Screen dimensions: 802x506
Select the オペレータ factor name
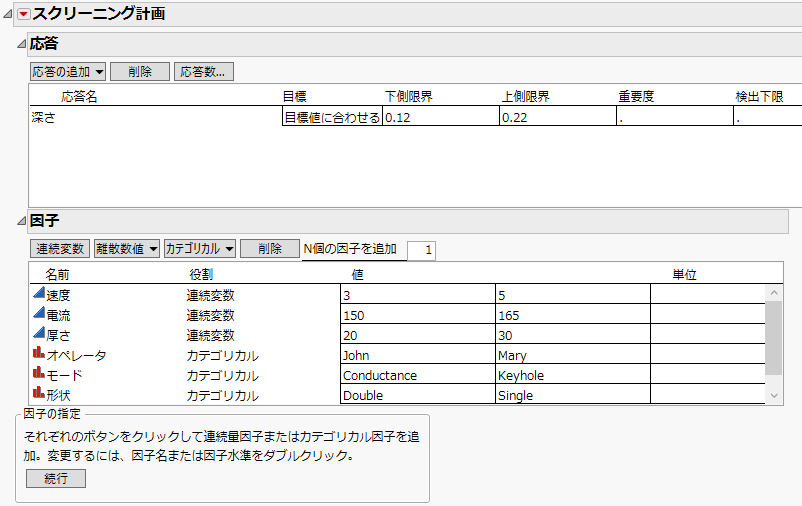[x=76, y=355]
